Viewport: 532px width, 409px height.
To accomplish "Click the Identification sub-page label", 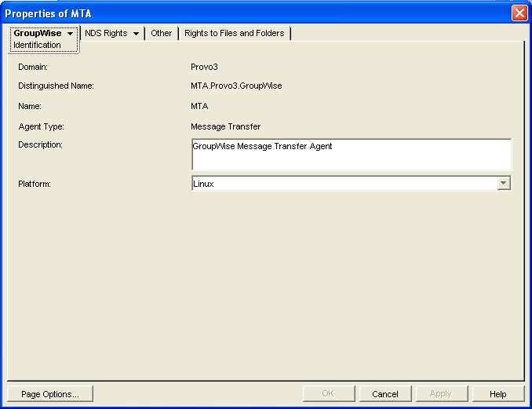I will 37,45.
